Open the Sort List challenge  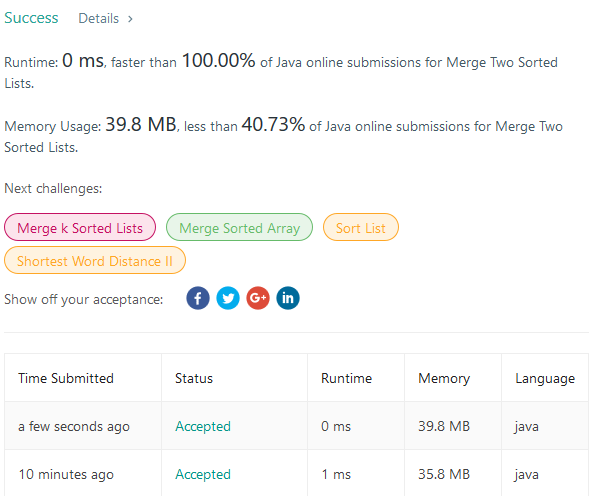(361, 227)
